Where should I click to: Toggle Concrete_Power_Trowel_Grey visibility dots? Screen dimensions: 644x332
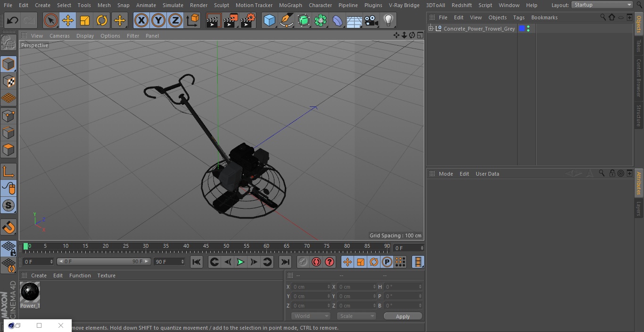(528, 29)
